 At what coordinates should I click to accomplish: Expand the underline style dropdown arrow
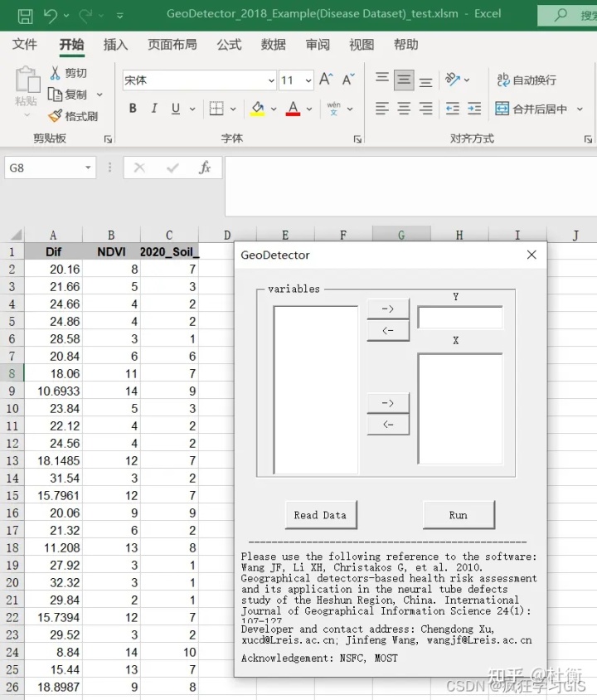tap(192, 109)
